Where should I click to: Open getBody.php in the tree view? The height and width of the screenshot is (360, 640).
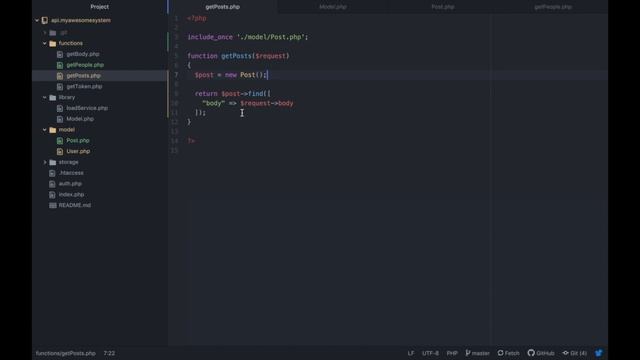(x=83, y=54)
